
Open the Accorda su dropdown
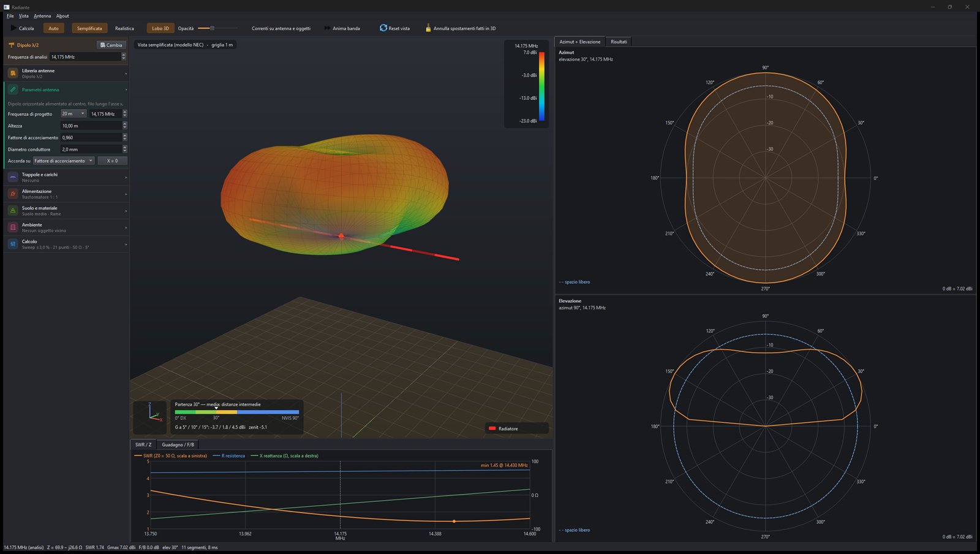click(x=64, y=161)
